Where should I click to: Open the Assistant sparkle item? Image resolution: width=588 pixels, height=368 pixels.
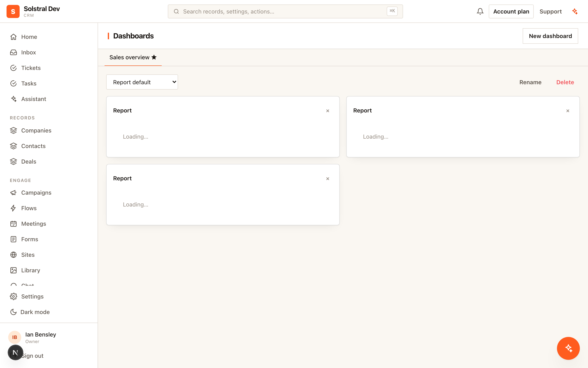(x=49, y=99)
